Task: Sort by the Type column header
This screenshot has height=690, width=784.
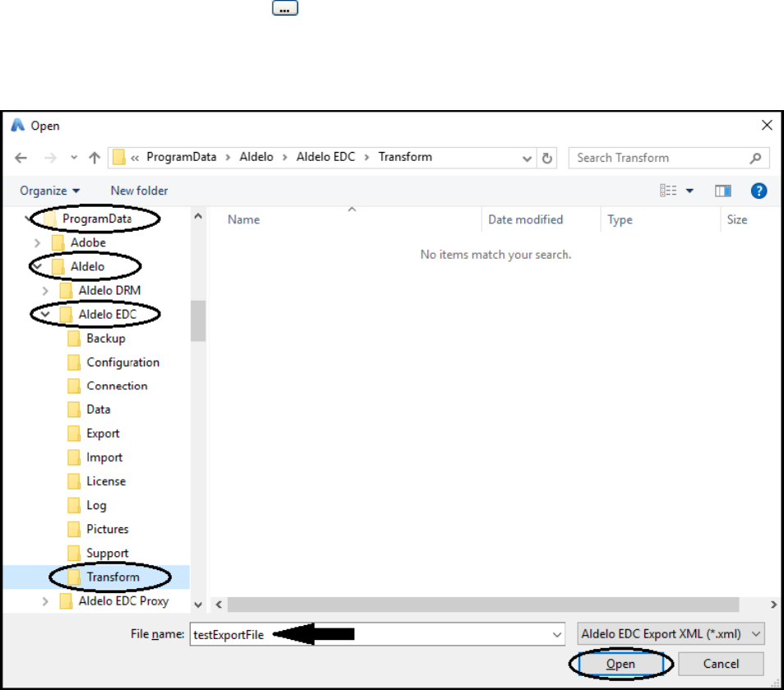Action: tap(620, 220)
